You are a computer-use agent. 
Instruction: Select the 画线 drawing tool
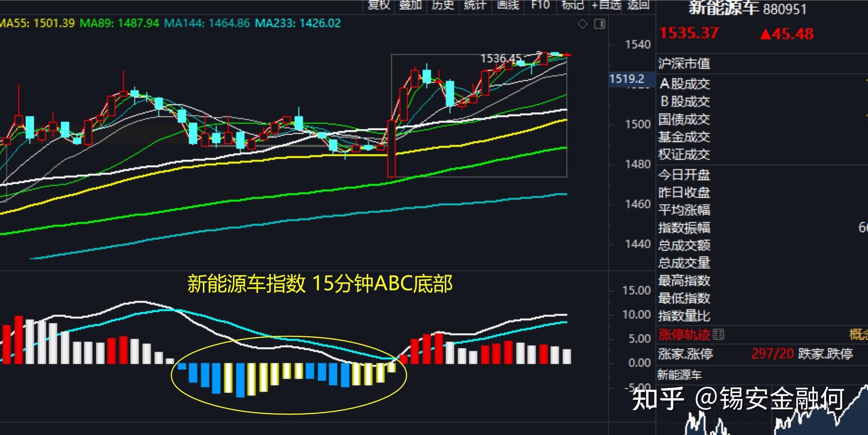pyautogui.click(x=508, y=5)
